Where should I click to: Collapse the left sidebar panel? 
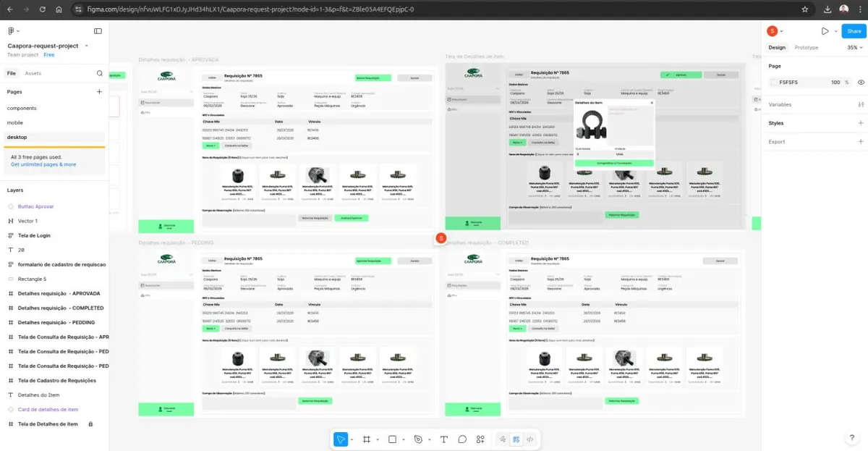coord(98,31)
